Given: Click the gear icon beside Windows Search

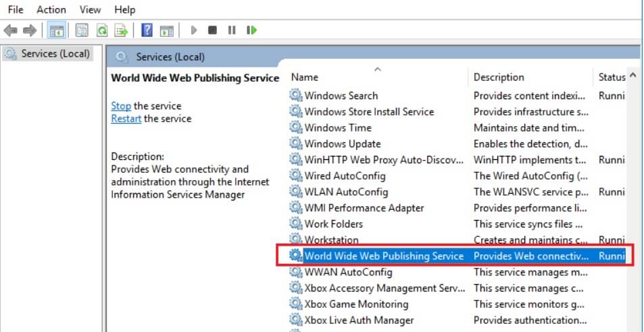Looking at the screenshot, I should 296,95.
